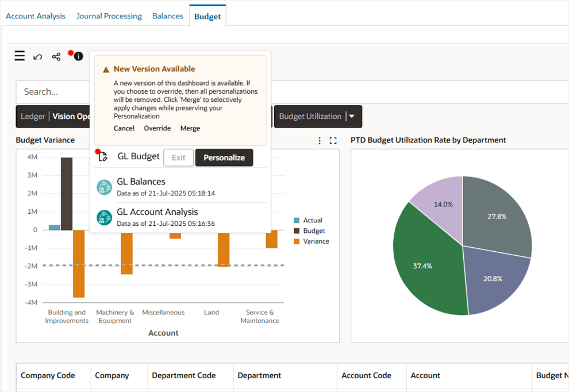Click the undo arrow icon
The height and width of the screenshot is (392, 569).
(x=38, y=56)
